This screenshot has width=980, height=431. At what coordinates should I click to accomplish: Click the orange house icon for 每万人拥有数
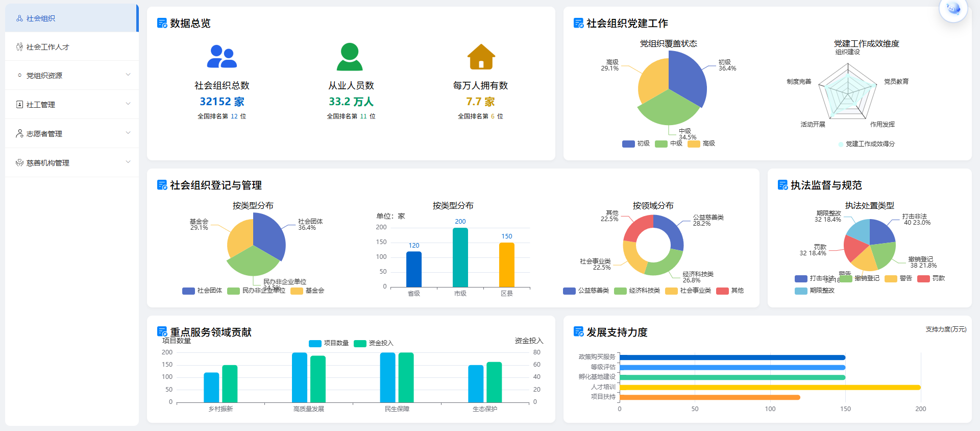click(x=481, y=57)
